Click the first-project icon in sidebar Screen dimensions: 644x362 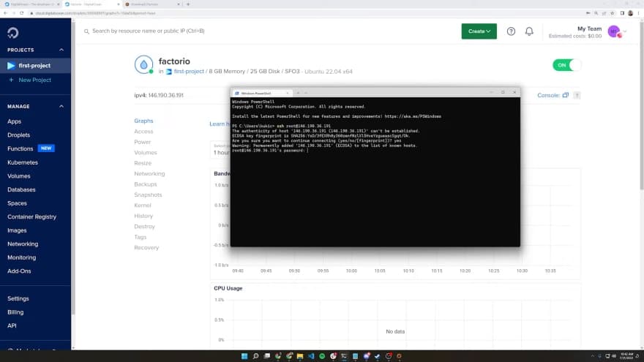tap(11, 66)
